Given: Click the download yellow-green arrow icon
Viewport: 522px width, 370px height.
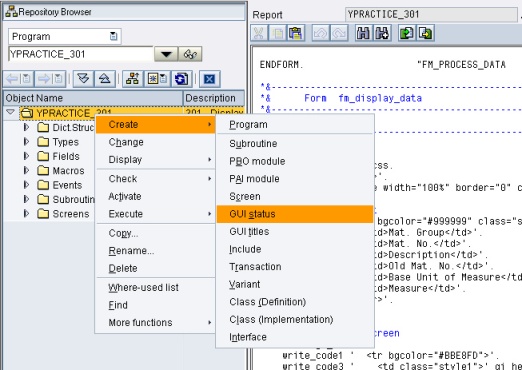Looking at the screenshot, I should [425, 33].
